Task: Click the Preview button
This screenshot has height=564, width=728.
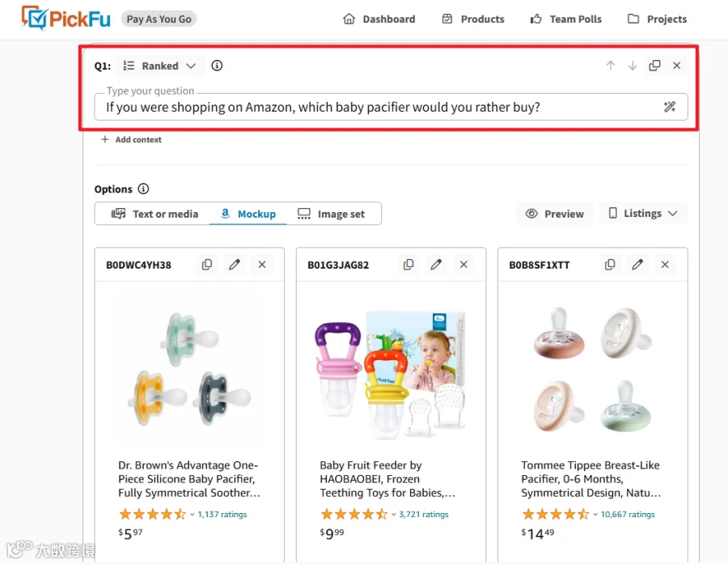Action: (554, 214)
